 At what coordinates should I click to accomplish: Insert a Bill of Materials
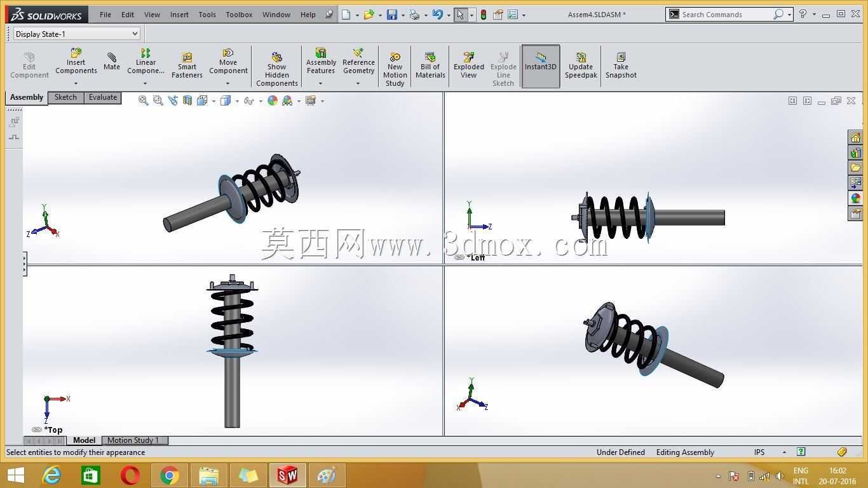pos(430,66)
